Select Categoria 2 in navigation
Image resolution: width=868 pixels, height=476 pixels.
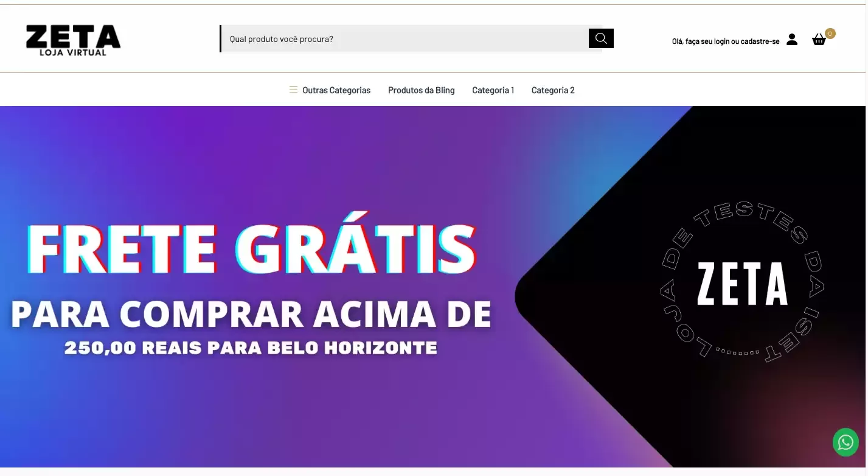click(x=553, y=90)
